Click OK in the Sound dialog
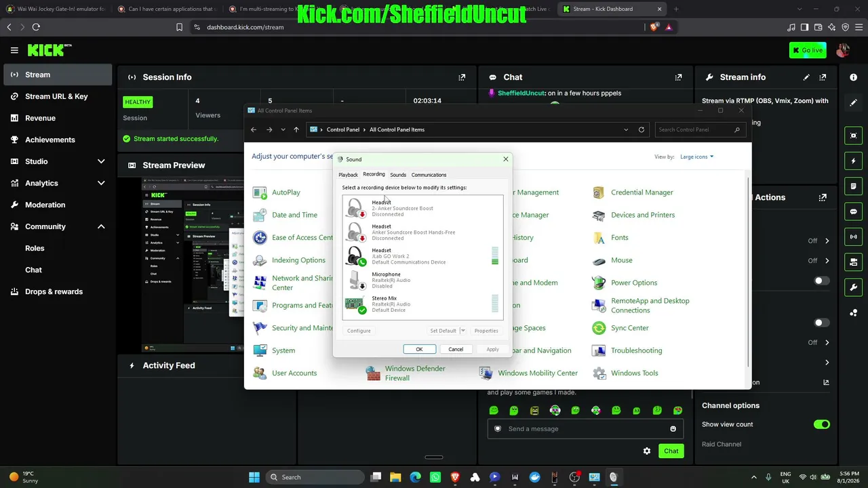Image resolution: width=868 pixels, height=488 pixels. tap(419, 349)
